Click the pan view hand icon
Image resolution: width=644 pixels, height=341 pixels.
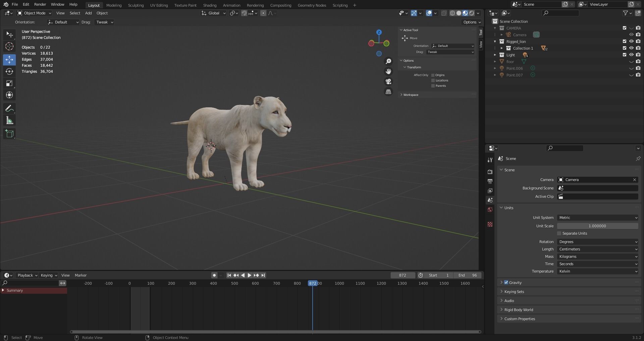388,71
